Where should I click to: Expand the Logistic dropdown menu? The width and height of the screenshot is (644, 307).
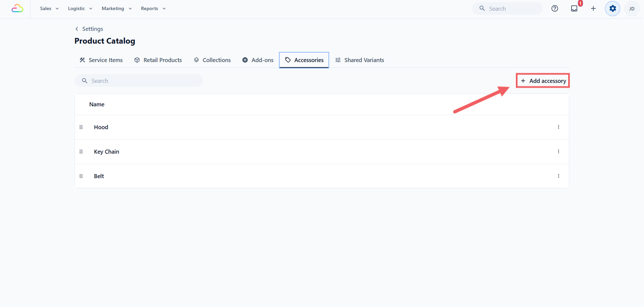coord(80,8)
